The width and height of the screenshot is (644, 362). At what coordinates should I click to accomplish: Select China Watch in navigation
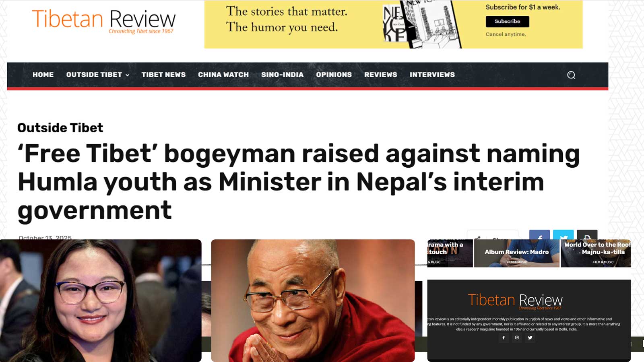[x=223, y=74]
